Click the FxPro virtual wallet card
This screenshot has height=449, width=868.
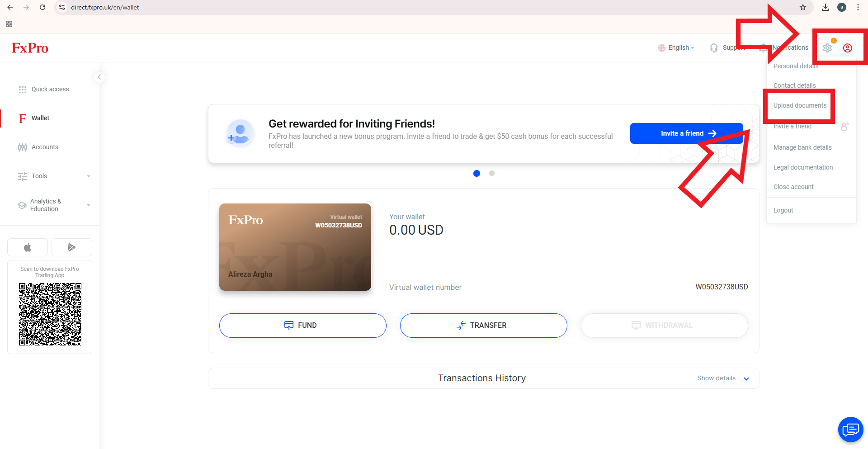[295, 247]
